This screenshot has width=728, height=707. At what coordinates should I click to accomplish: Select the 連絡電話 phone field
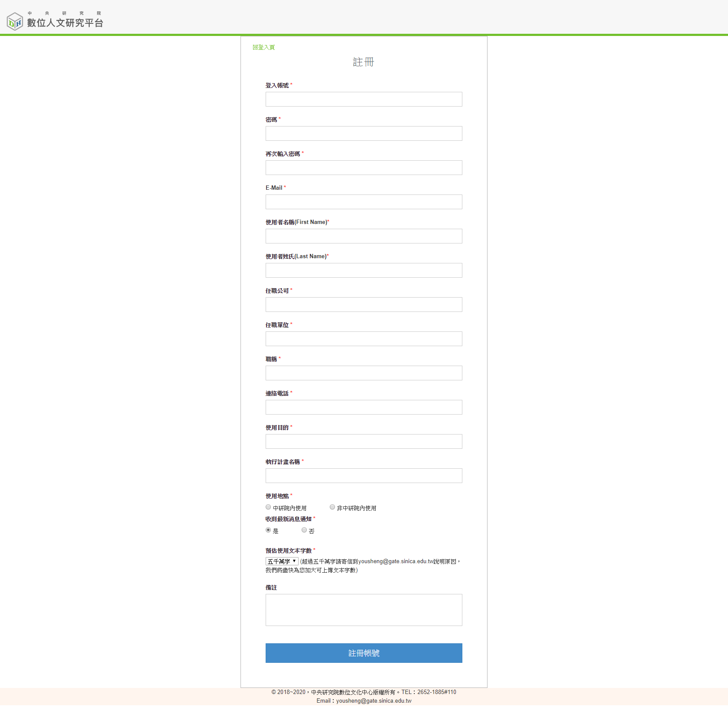(x=364, y=407)
